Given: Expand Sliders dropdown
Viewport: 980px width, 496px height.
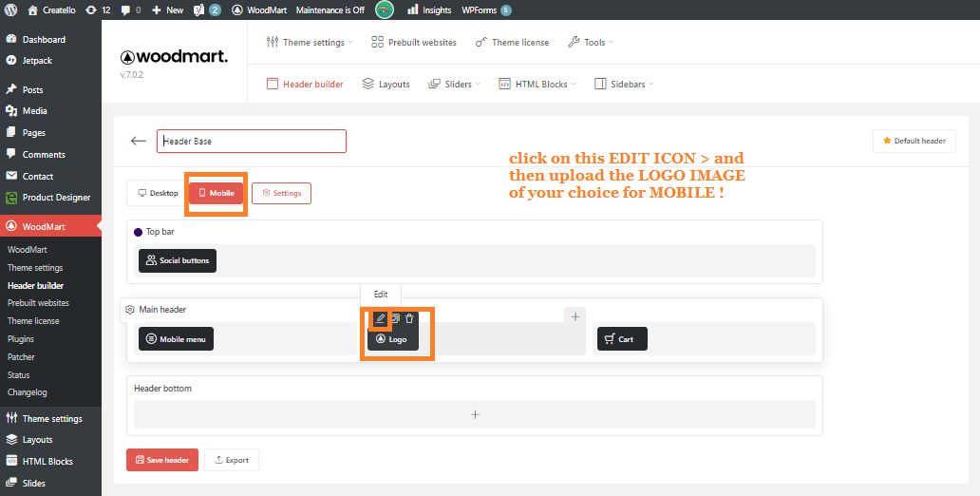Looking at the screenshot, I should [454, 84].
